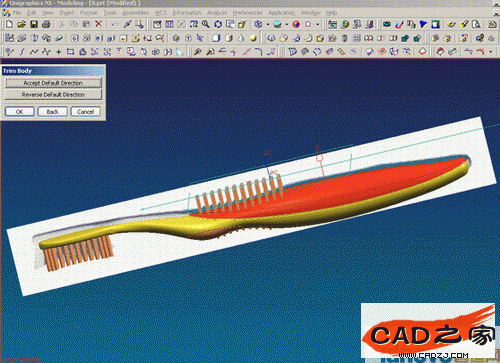Open the dropdown beside the shaded display icon

pyautogui.click(x=287, y=24)
